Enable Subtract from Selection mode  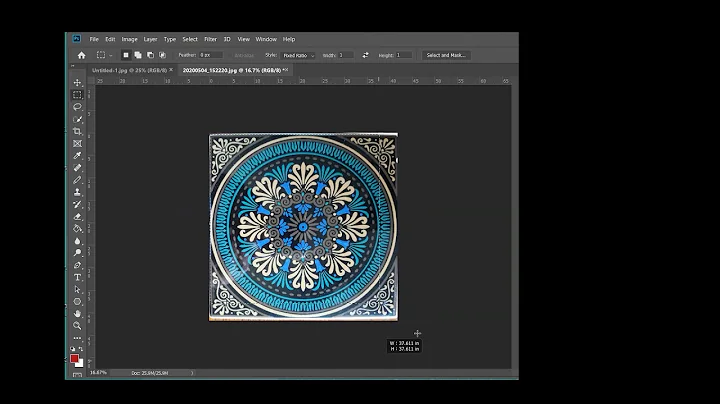tap(150, 55)
